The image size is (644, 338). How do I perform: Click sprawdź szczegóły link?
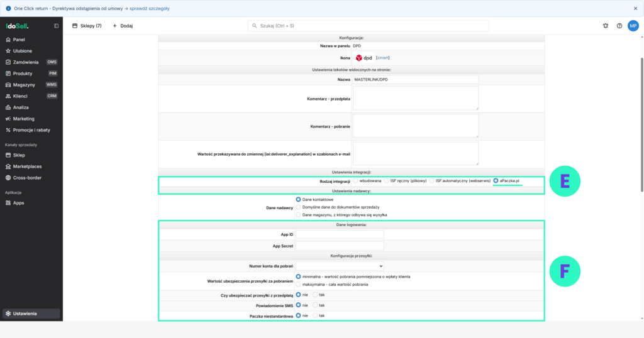[150, 8]
